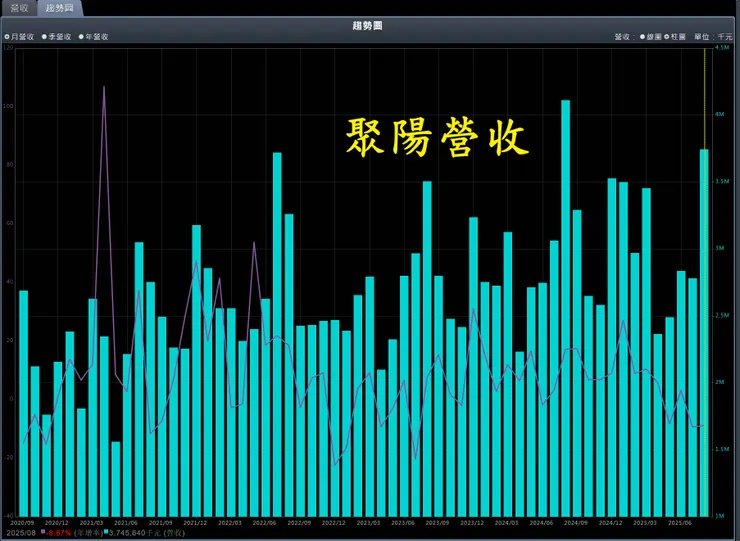Click the 3.5M right-axis label
740x541 pixels.
pyautogui.click(x=723, y=182)
